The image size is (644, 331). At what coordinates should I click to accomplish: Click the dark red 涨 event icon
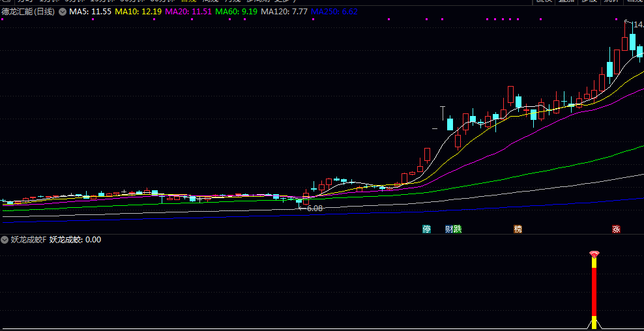click(616, 229)
